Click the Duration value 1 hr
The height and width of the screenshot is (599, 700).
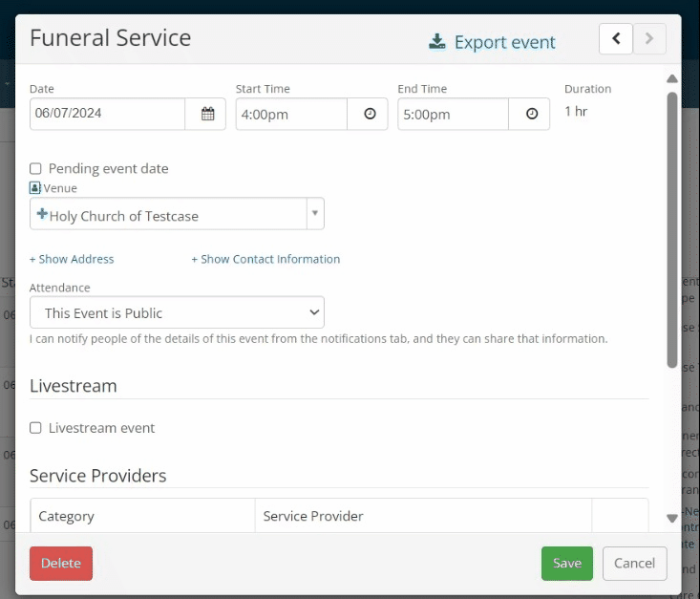576,111
